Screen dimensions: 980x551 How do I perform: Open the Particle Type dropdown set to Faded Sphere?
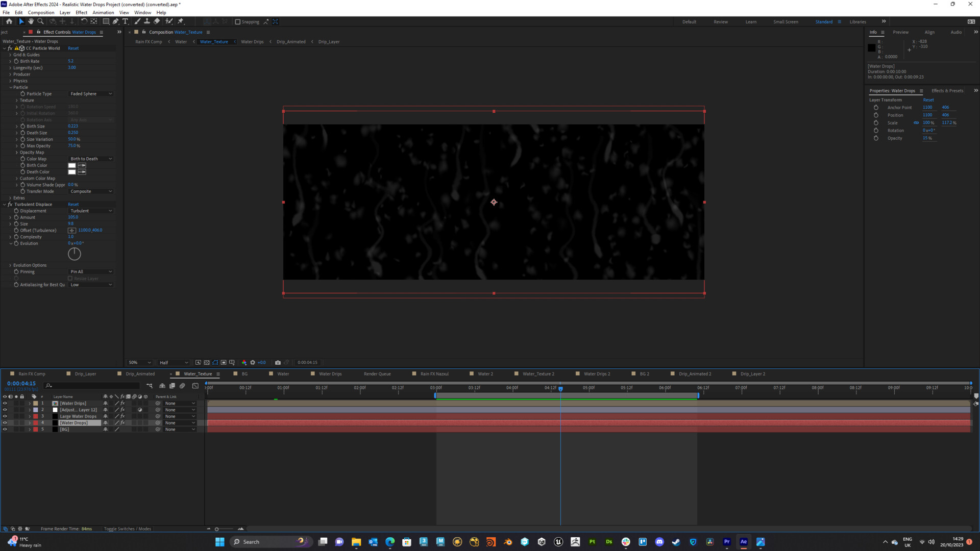[x=91, y=93]
